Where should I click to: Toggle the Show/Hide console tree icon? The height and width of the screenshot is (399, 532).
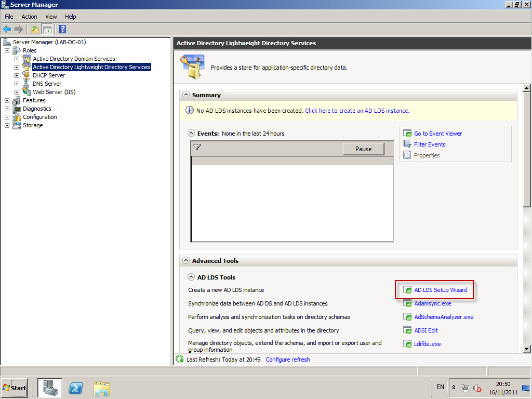click(x=47, y=30)
